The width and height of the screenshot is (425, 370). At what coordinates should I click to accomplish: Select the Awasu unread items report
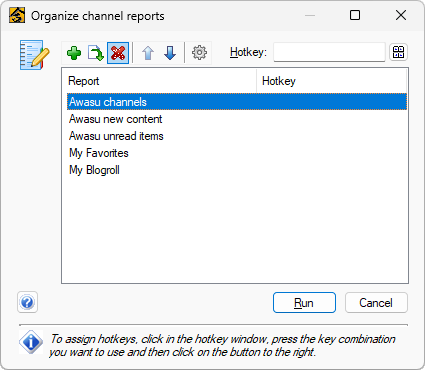point(237,136)
